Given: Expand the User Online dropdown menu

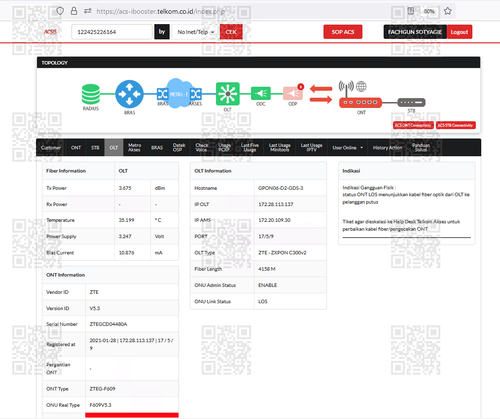Looking at the screenshot, I should pyautogui.click(x=348, y=147).
